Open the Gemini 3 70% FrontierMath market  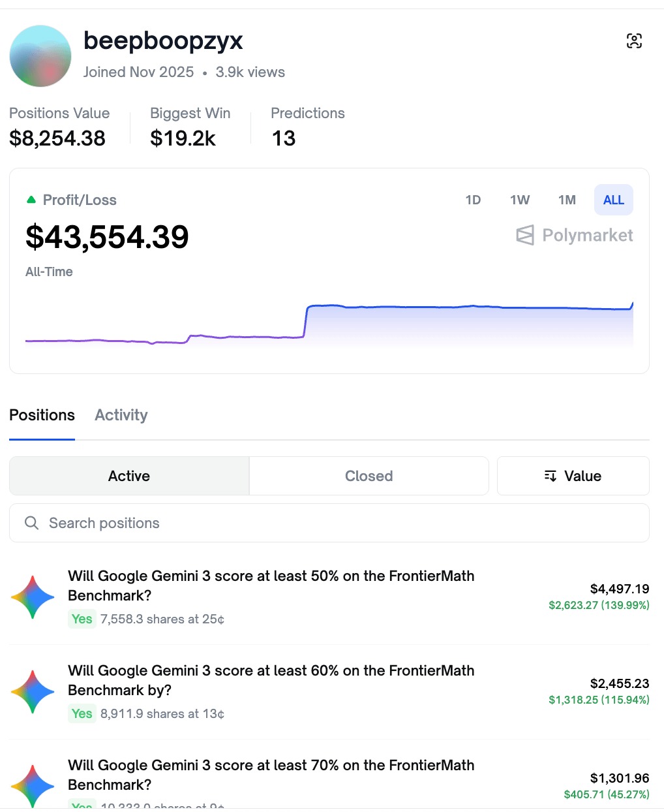pyautogui.click(x=271, y=775)
